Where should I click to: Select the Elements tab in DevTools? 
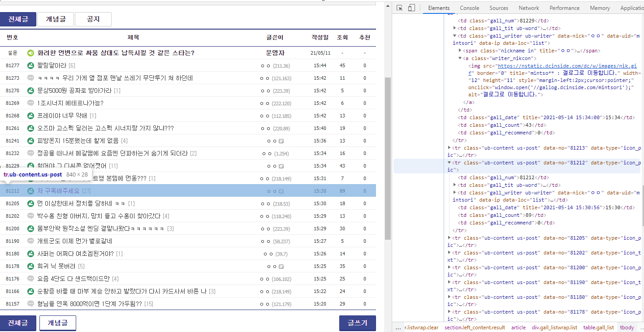coord(439,8)
